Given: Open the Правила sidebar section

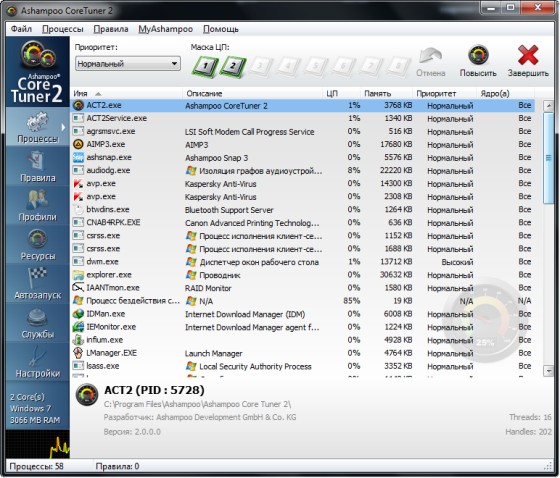Looking at the screenshot, I should click(38, 166).
